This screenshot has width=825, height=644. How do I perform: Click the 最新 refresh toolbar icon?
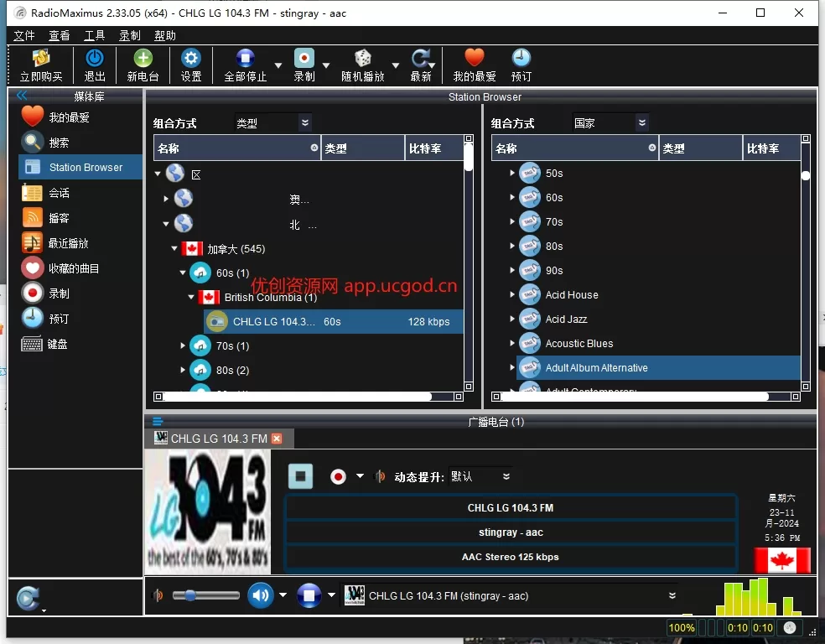tap(421, 65)
